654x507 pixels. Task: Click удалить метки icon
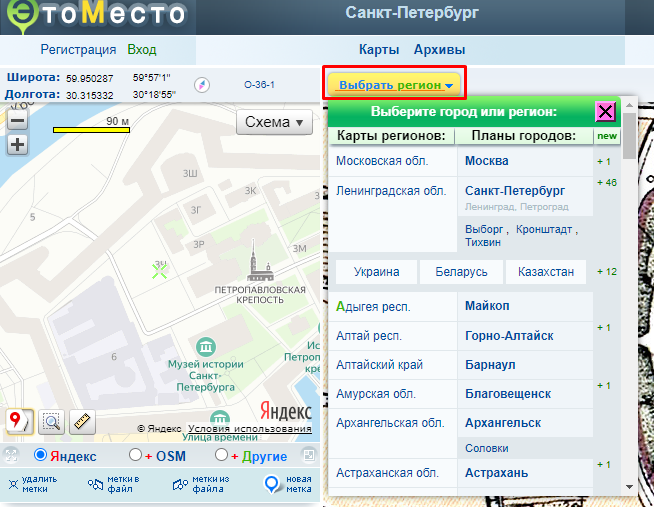point(13,484)
